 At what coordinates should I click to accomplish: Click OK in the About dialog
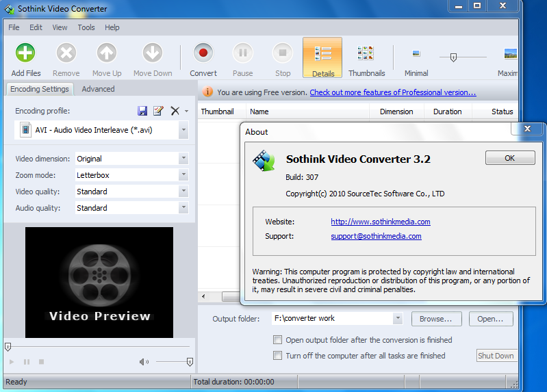click(x=509, y=158)
